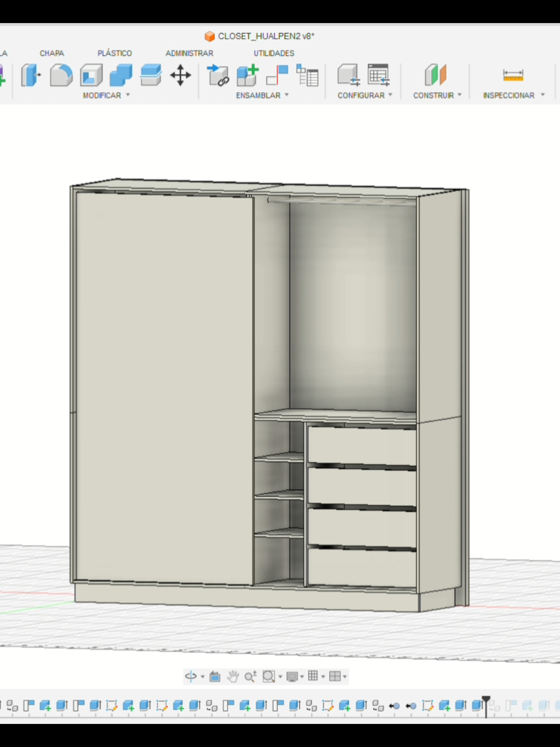
Task: Select the Move/Copy arrows tool
Action: tap(180, 75)
